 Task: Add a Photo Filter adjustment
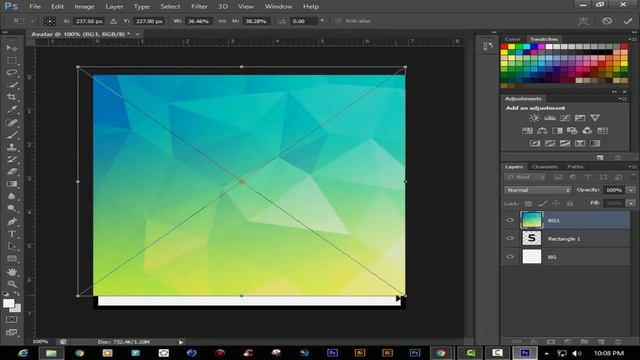point(572,131)
